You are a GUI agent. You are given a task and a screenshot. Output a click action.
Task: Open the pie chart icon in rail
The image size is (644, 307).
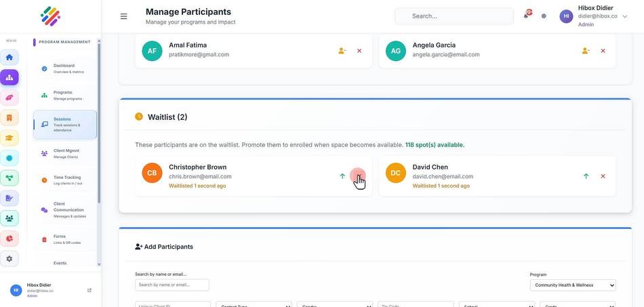[9, 239]
